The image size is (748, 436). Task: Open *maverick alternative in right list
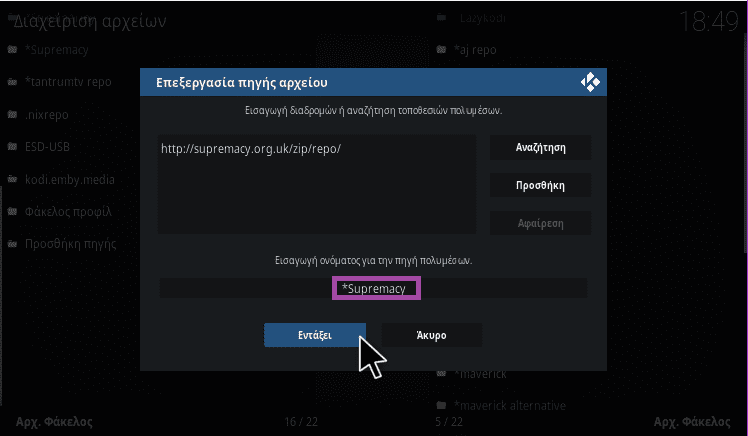(510, 405)
